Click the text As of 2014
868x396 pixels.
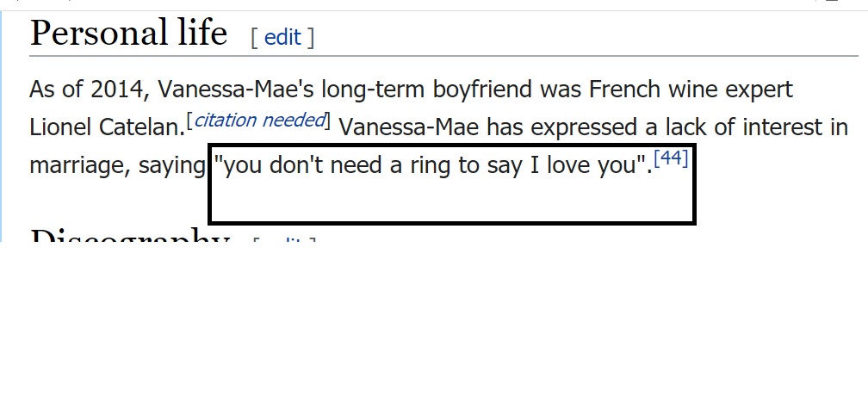click(x=90, y=90)
